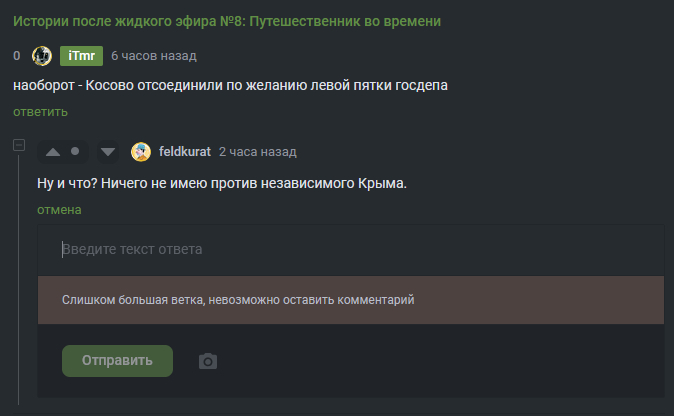The width and height of the screenshot is (674, 416).
Task: Click iTmr's comment text about Косово
Action: pos(230,86)
